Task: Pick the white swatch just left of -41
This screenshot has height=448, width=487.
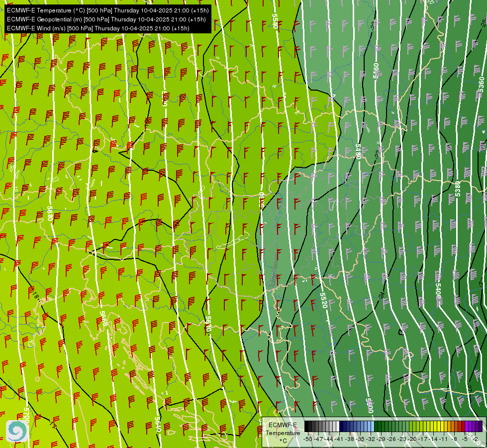Action: 338,427
